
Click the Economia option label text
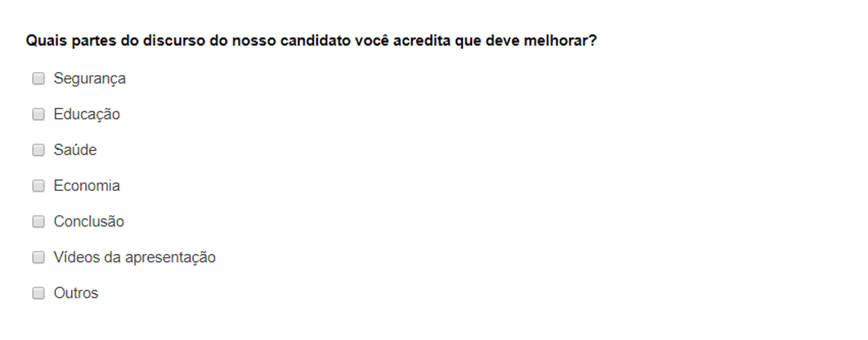[87, 186]
